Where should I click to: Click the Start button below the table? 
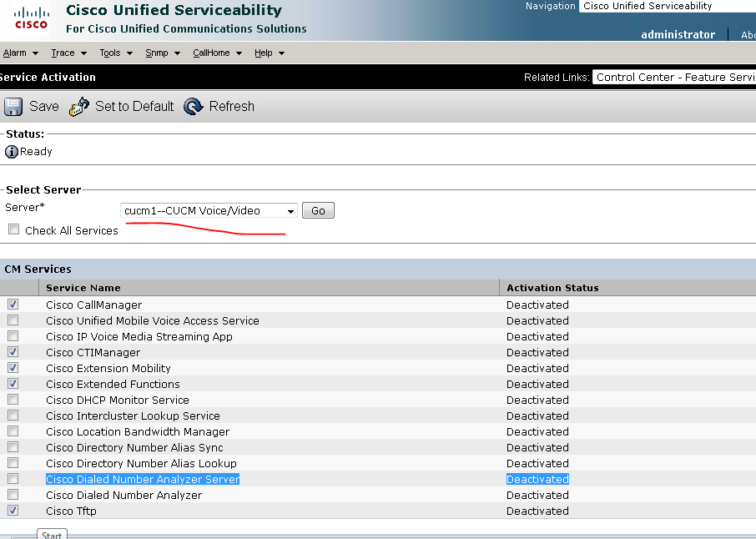tap(52, 534)
